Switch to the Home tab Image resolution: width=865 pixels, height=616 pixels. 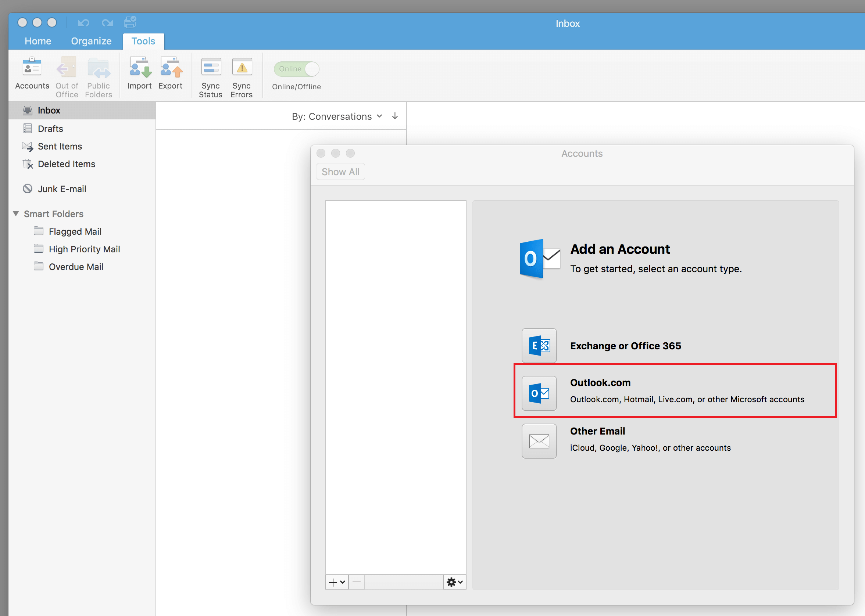38,41
